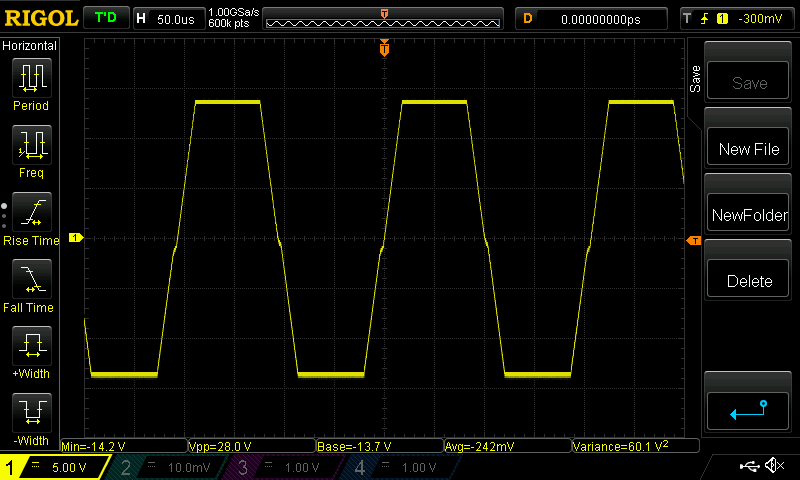Image resolution: width=800 pixels, height=480 pixels.
Task: Click the Delete menu button
Action: coord(748,281)
